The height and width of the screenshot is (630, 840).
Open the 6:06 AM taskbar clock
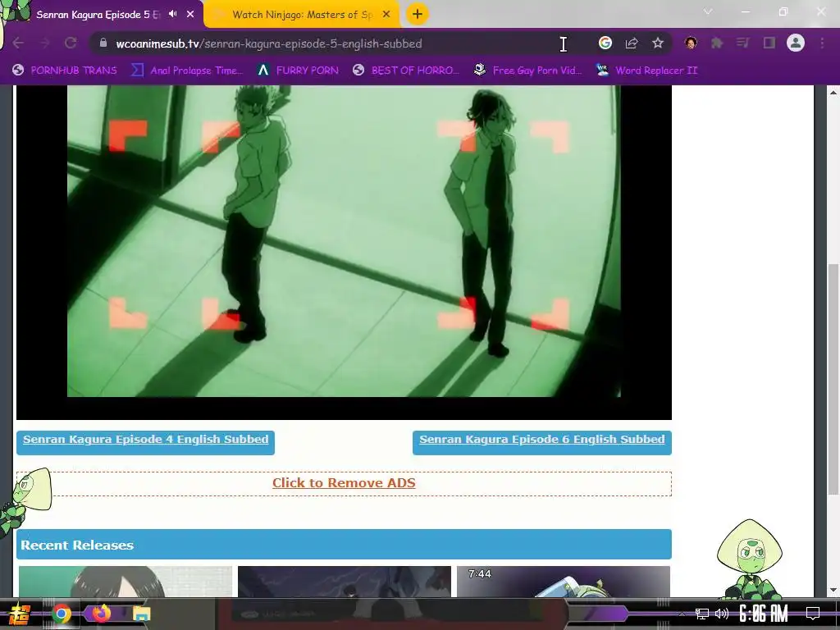[x=764, y=614]
